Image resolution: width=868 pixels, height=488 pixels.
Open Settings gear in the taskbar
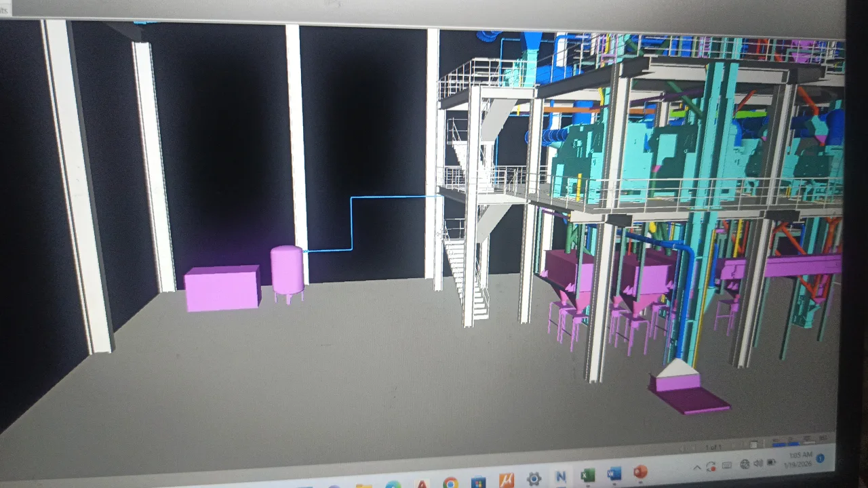click(534, 479)
